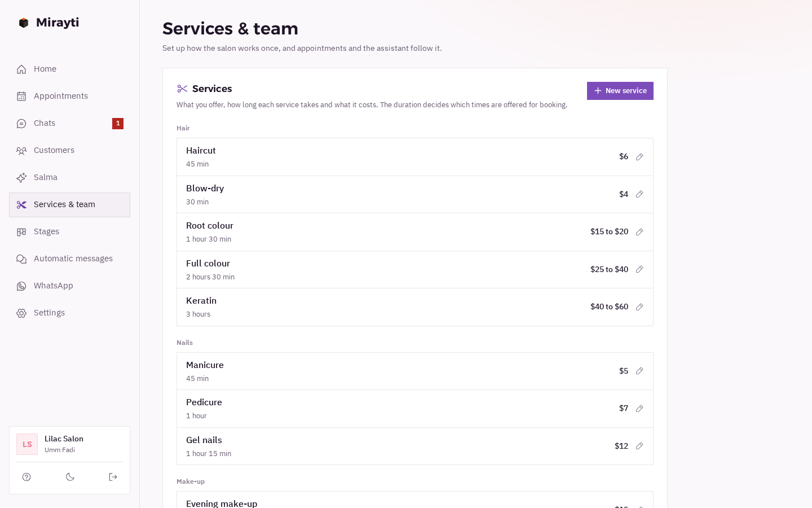
Task: Add a New service
Action: 620,91
